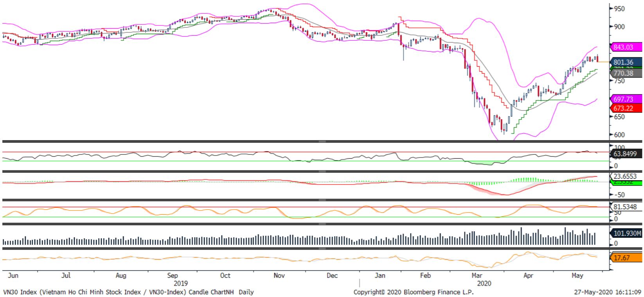The height and width of the screenshot is (297, 644).
Task: Click the 2020 year label
Action: 484,283
